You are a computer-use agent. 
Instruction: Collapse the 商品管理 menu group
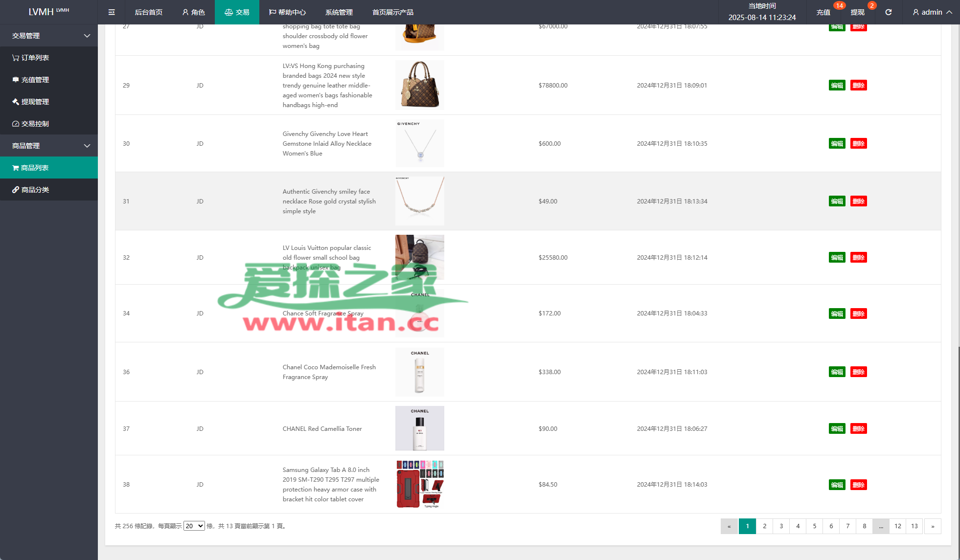pos(49,146)
